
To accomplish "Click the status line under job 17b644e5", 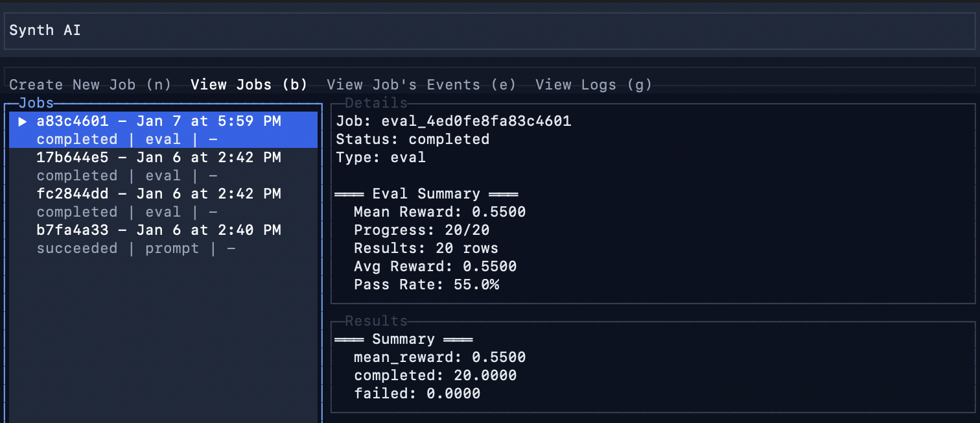I will (127, 176).
